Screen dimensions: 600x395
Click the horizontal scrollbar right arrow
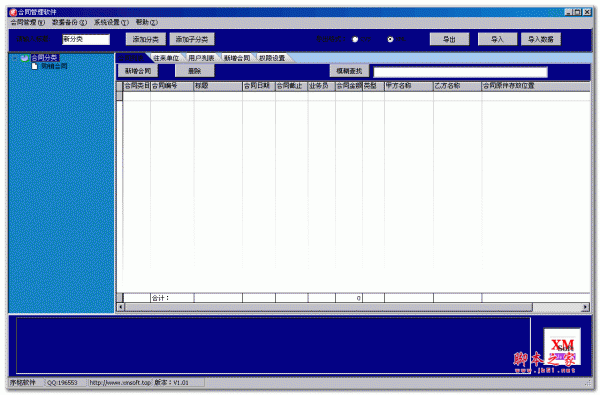coord(585,307)
